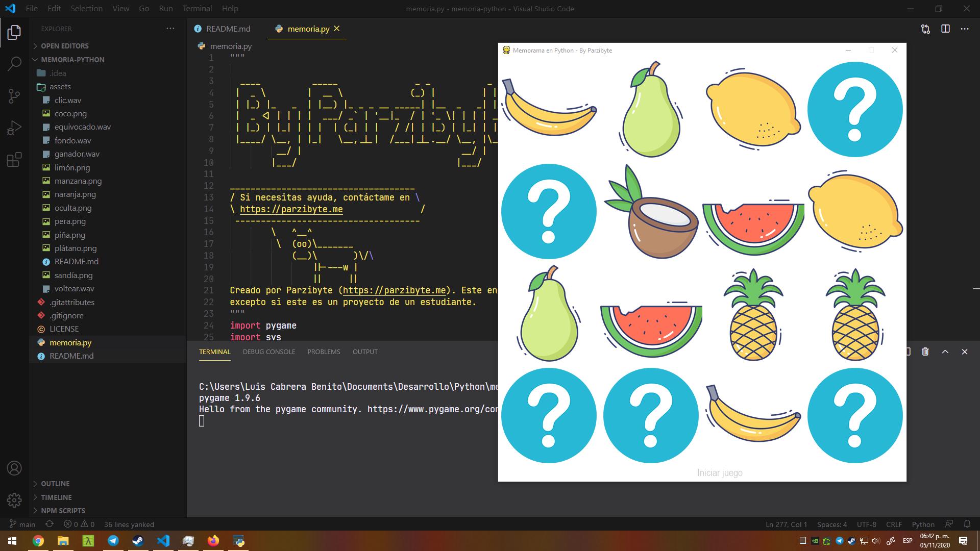Expand the Open Editors section
The image size is (980, 551).
click(x=65, y=46)
